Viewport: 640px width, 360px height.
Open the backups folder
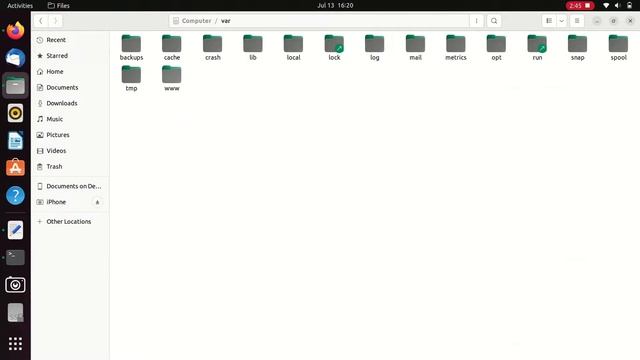pyautogui.click(x=131, y=48)
